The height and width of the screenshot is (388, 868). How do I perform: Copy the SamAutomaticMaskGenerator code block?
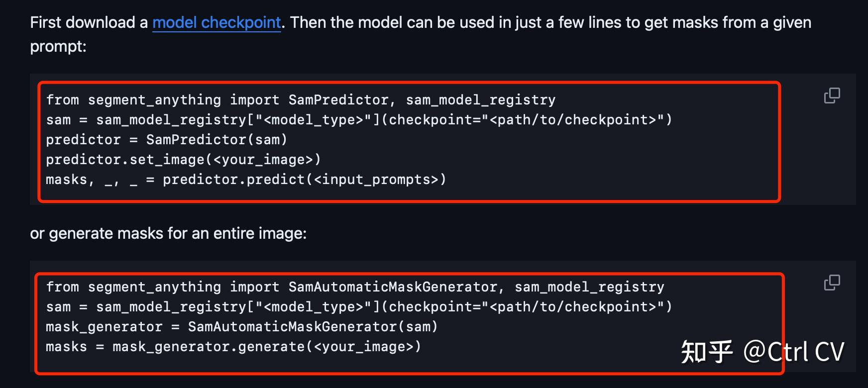[x=832, y=283]
